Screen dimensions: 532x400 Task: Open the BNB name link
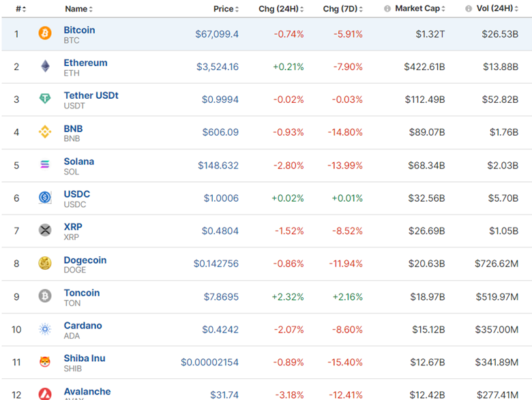point(73,129)
